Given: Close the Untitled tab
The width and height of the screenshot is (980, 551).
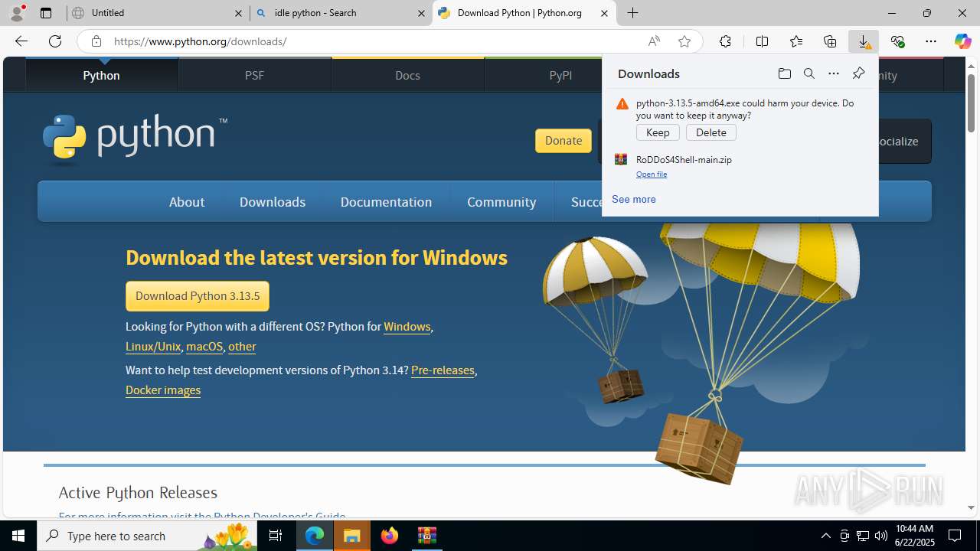Looking at the screenshot, I should click(238, 13).
